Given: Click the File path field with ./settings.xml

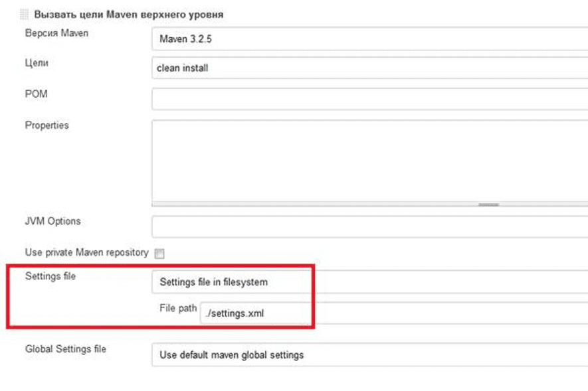Looking at the screenshot, I should 392,313.
